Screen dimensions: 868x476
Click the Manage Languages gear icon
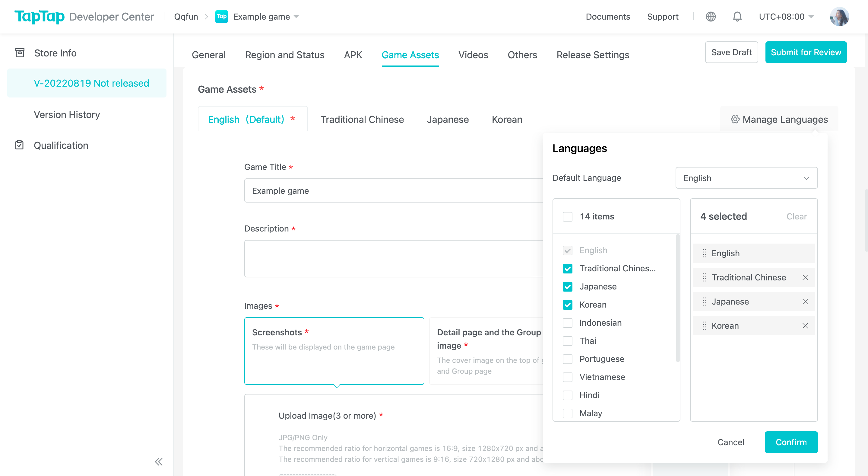point(735,119)
